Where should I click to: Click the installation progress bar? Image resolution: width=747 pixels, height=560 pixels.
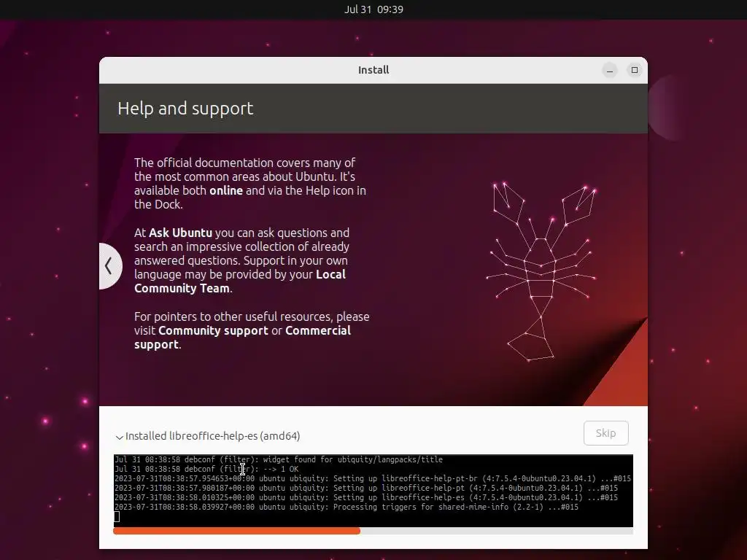point(373,531)
